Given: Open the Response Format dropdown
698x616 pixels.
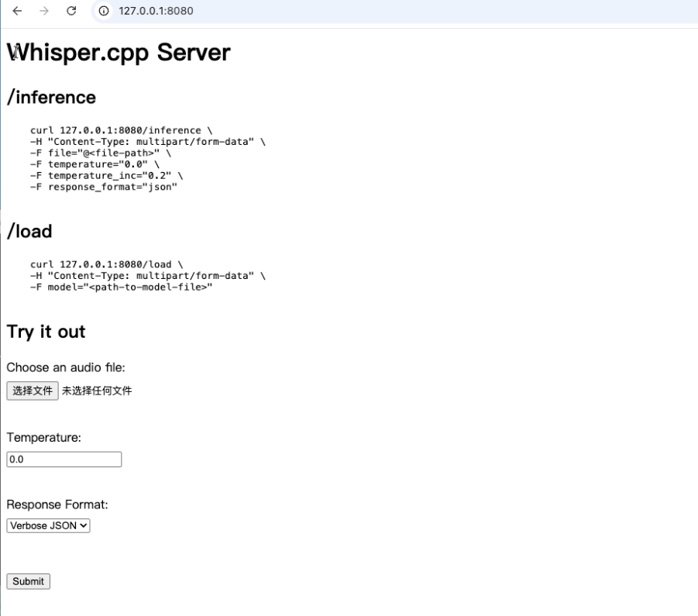Looking at the screenshot, I should click(49, 525).
